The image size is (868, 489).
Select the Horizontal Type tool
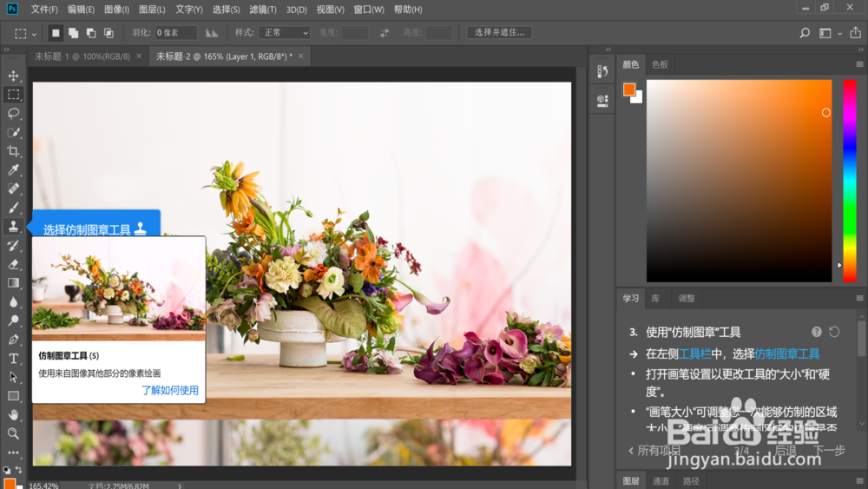[x=13, y=359]
